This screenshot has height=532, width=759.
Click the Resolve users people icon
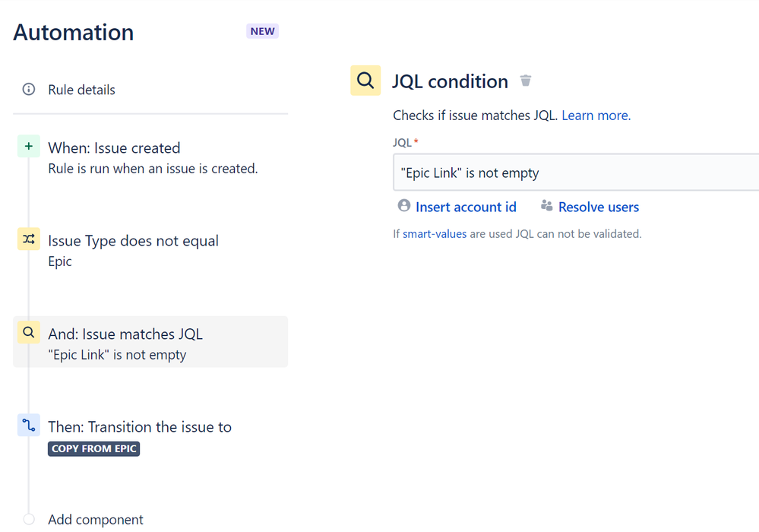pyautogui.click(x=546, y=206)
